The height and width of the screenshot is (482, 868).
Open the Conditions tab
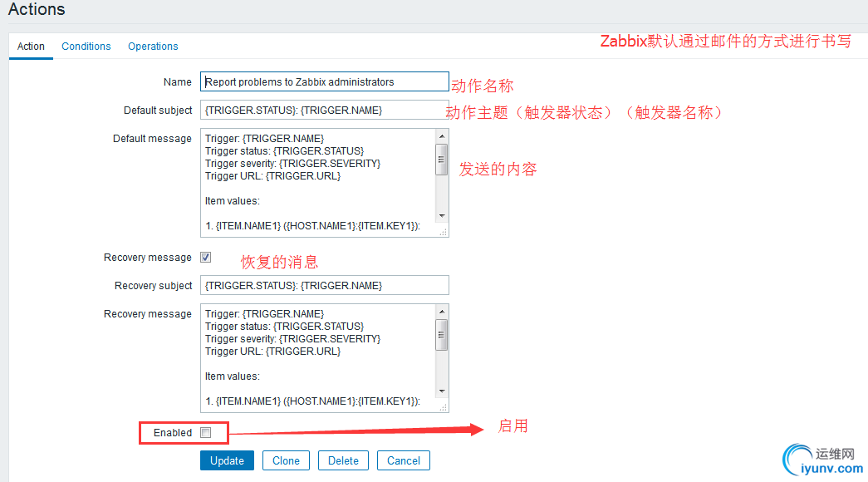point(86,47)
